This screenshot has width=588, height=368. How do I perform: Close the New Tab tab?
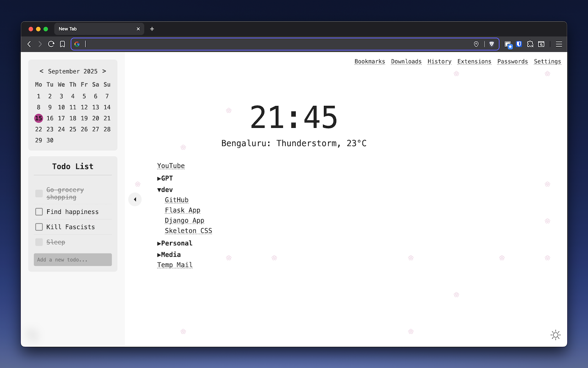tap(138, 29)
